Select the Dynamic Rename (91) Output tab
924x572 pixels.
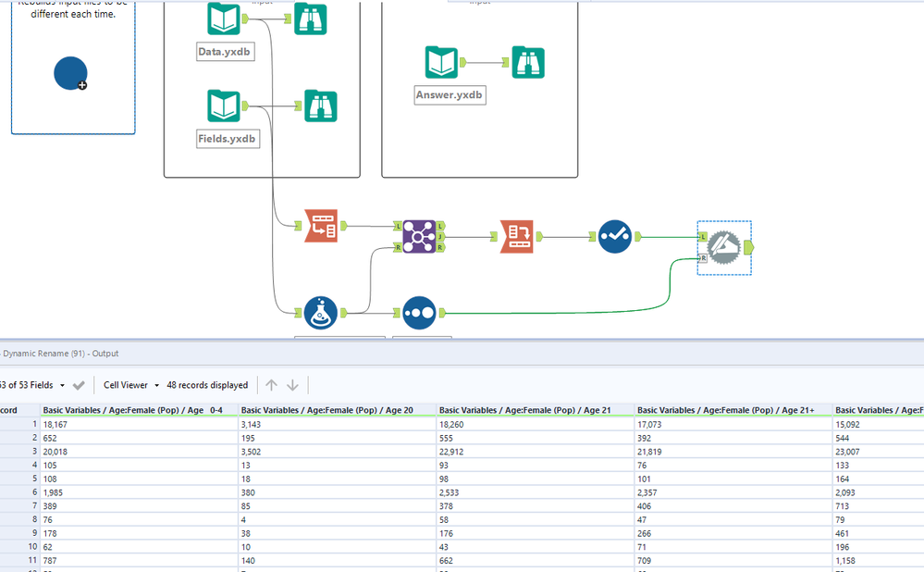pyautogui.click(x=55, y=353)
